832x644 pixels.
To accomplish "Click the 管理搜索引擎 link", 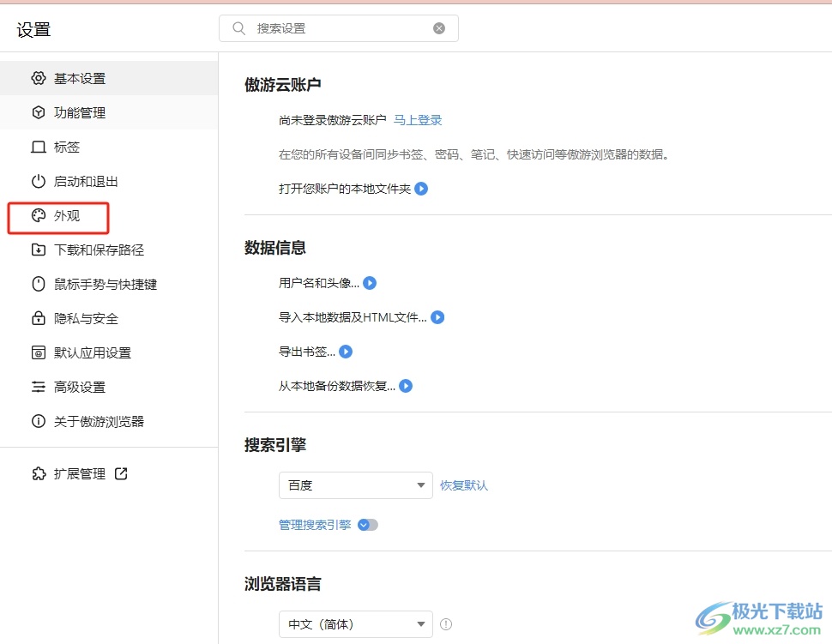I will coord(315,525).
